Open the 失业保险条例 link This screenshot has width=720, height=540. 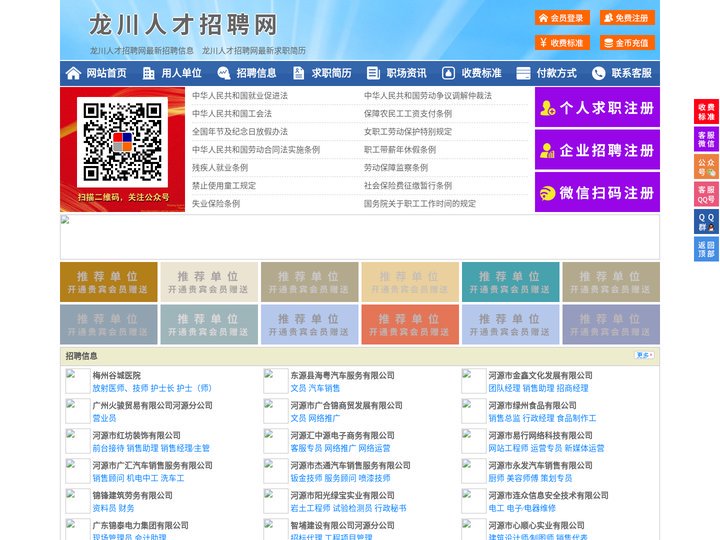pos(216,203)
